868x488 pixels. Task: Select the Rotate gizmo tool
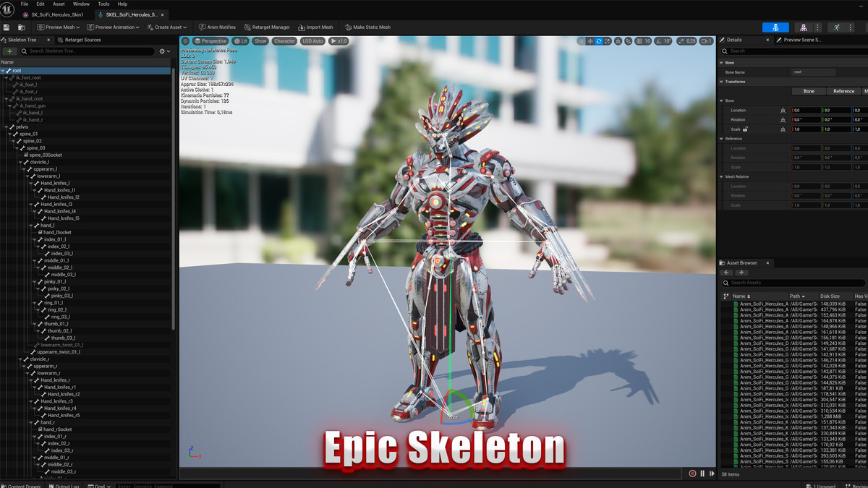598,41
